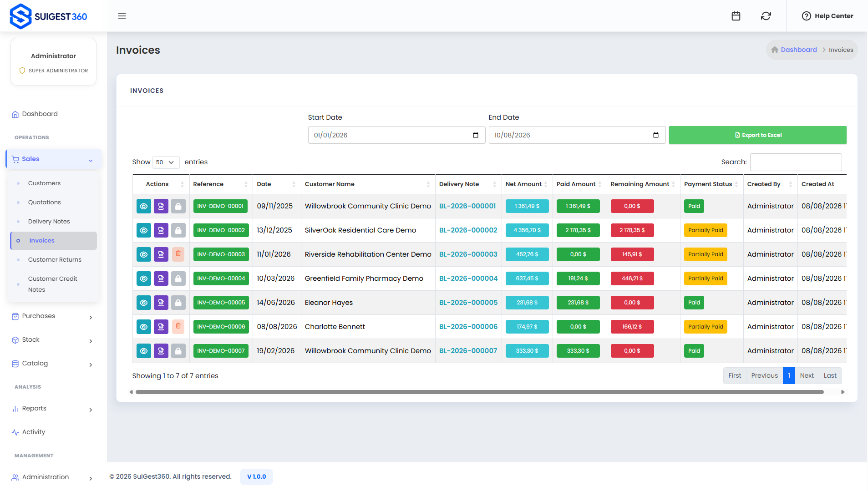868x491 pixels.
Task: View invoice INV-DEMO-00002 eye icon
Action: point(144,230)
